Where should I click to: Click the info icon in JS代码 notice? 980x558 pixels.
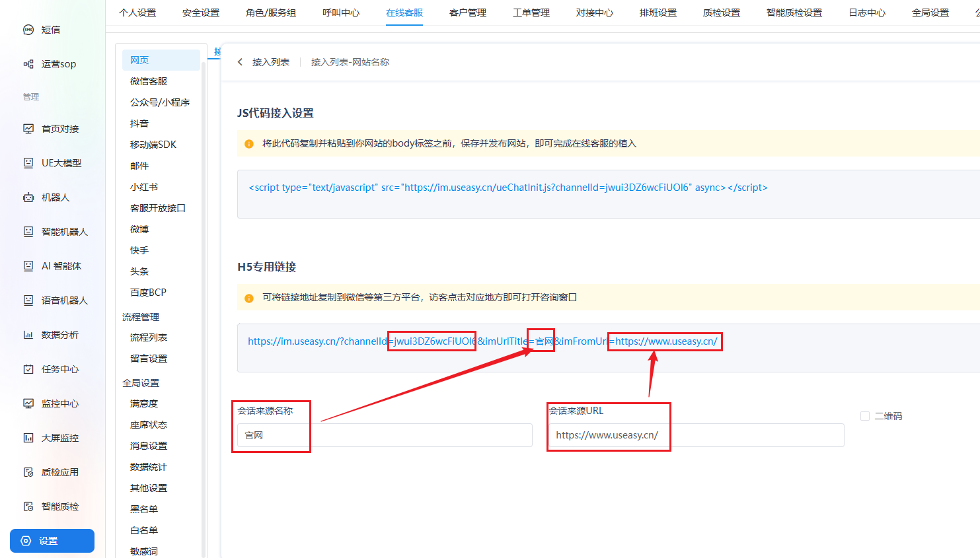[x=249, y=144]
